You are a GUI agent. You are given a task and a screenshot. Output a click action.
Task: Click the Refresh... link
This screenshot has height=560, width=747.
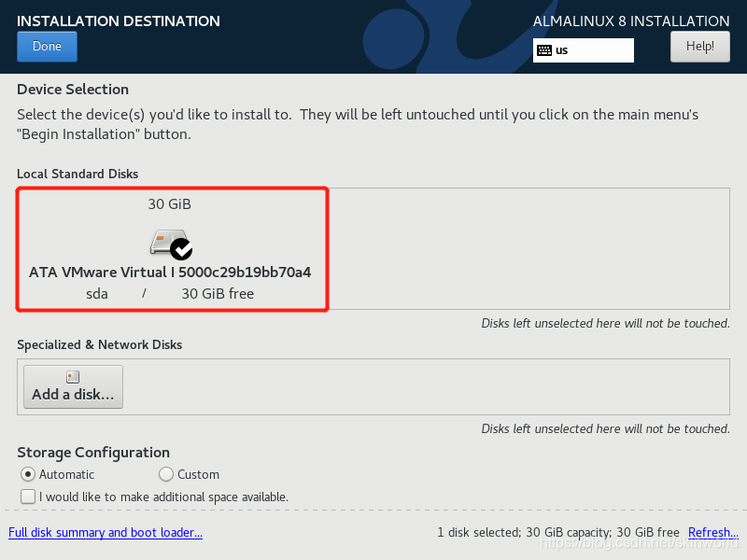[x=712, y=532]
